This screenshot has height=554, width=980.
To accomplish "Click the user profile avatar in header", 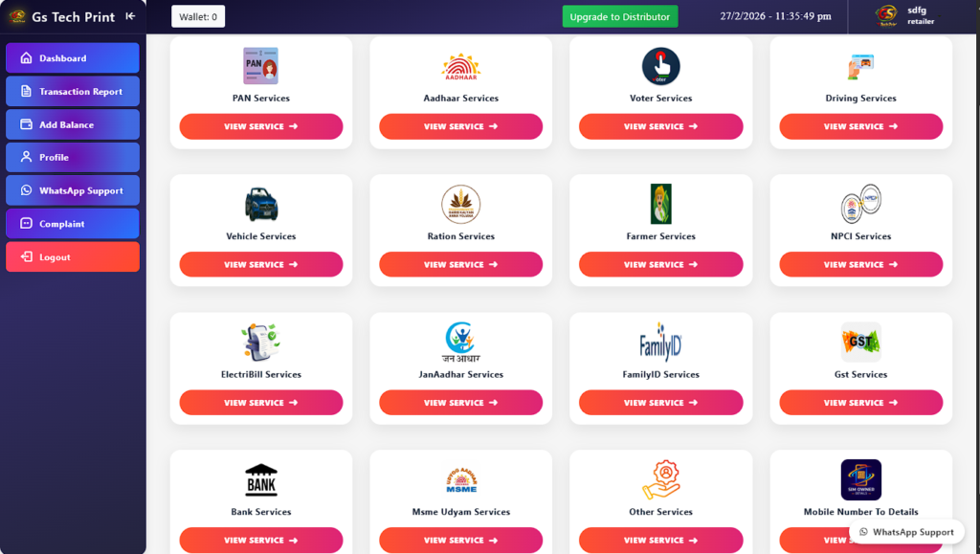I will pos(885,16).
